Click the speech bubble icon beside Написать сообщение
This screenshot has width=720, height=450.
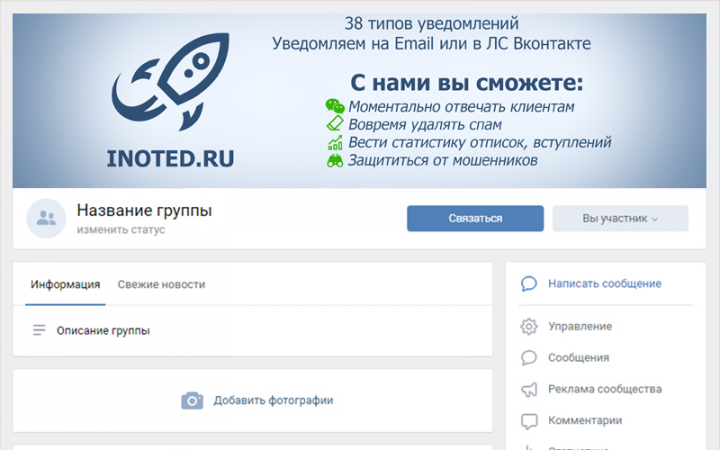tap(529, 284)
